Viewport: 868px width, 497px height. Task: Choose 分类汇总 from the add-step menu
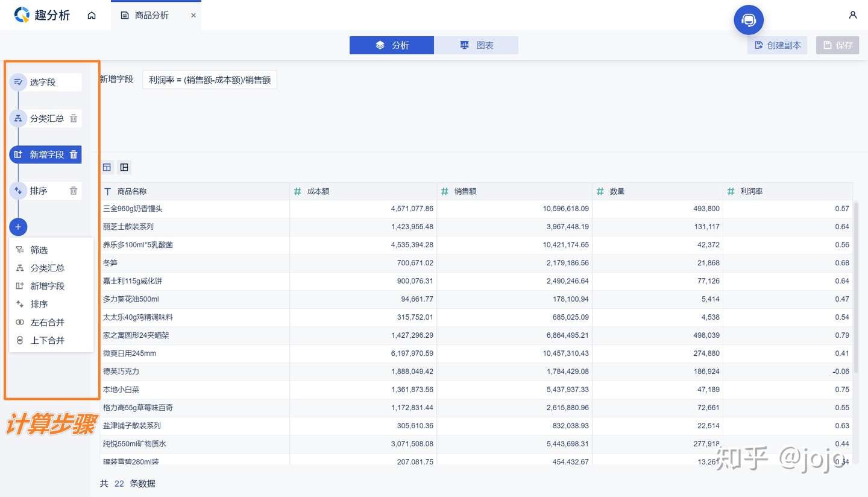[51, 268]
